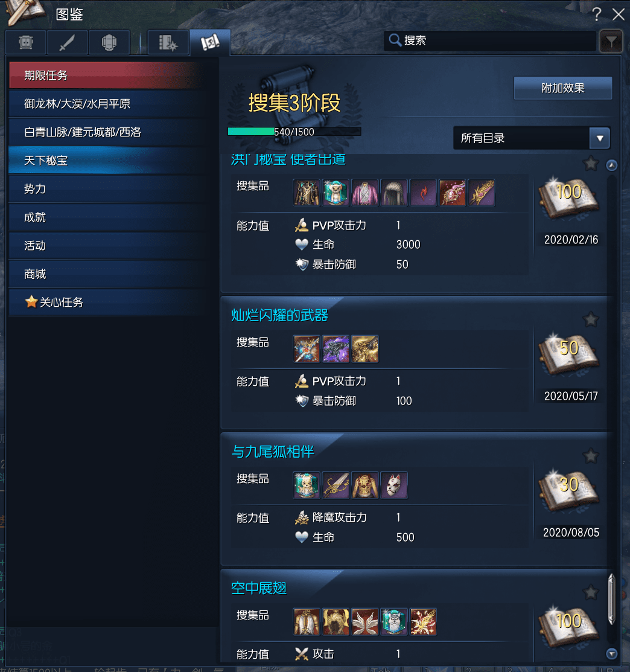This screenshot has width=630, height=672.
Task: Toggle favorite star for 灿烂闪耀的武器
Action: click(x=591, y=319)
